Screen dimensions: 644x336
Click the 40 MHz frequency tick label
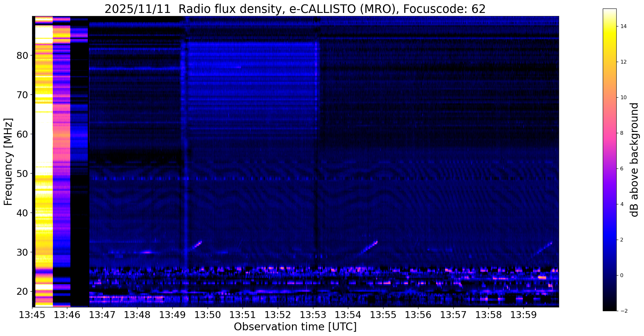point(22,213)
